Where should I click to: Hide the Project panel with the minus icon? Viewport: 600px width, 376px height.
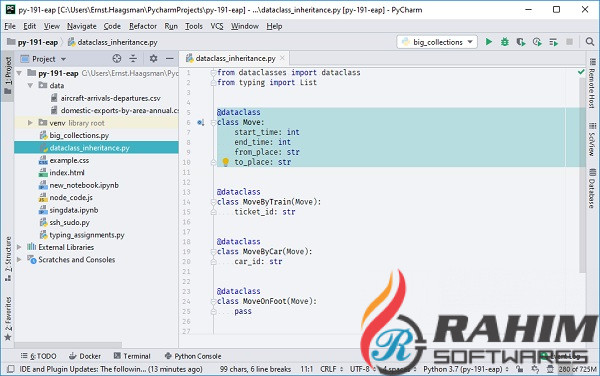click(x=170, y=59)
